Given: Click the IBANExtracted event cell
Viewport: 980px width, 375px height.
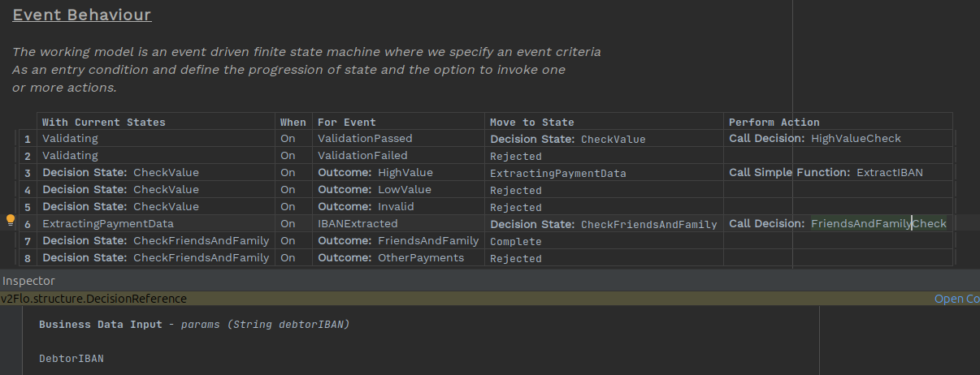Looking at the screenshot, I should (x=358, y=223).
